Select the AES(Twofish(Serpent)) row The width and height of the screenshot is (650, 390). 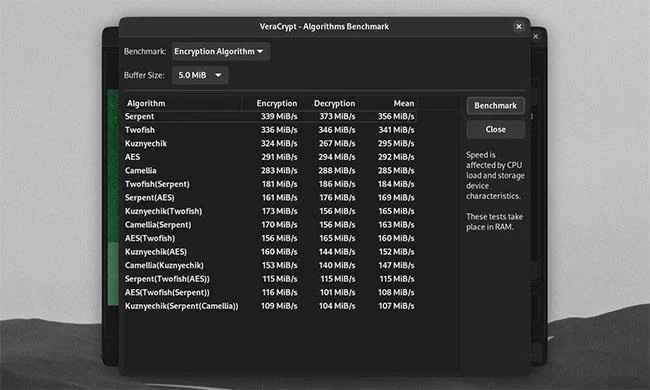[x=270, y=293]
